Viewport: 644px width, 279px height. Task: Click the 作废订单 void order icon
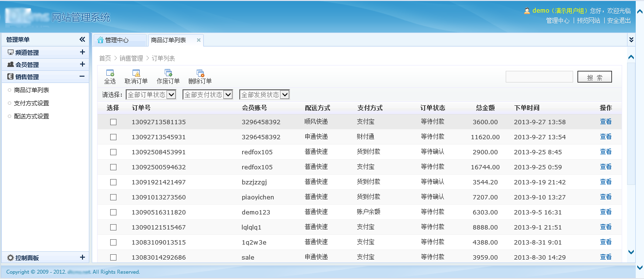tap(168, 73)
